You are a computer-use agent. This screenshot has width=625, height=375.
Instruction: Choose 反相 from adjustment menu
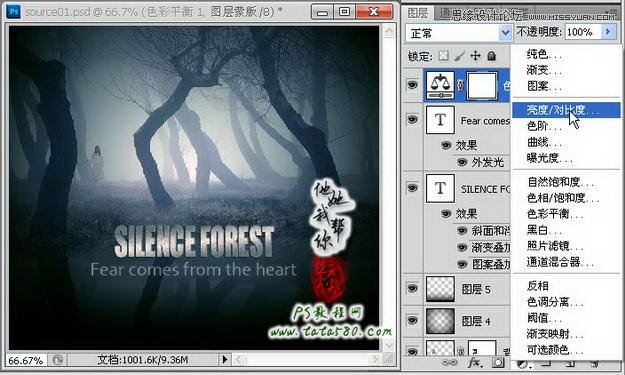566,286
